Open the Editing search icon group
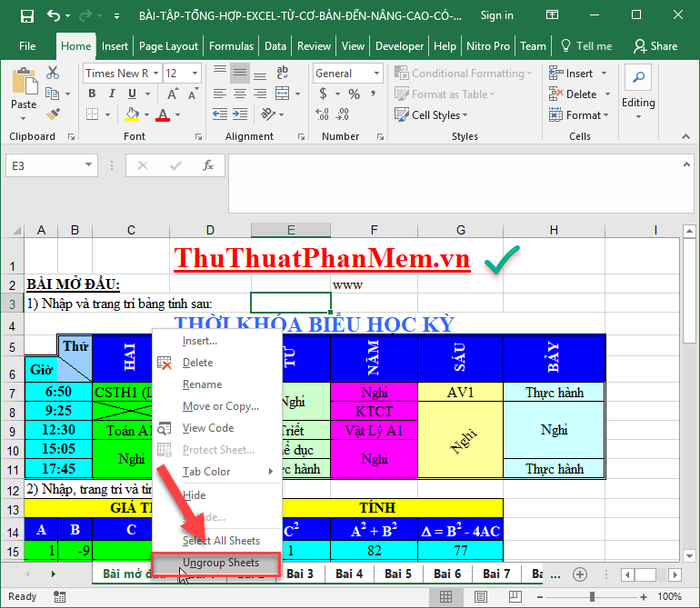Screen dimensions: 700x608 point(638,88)
